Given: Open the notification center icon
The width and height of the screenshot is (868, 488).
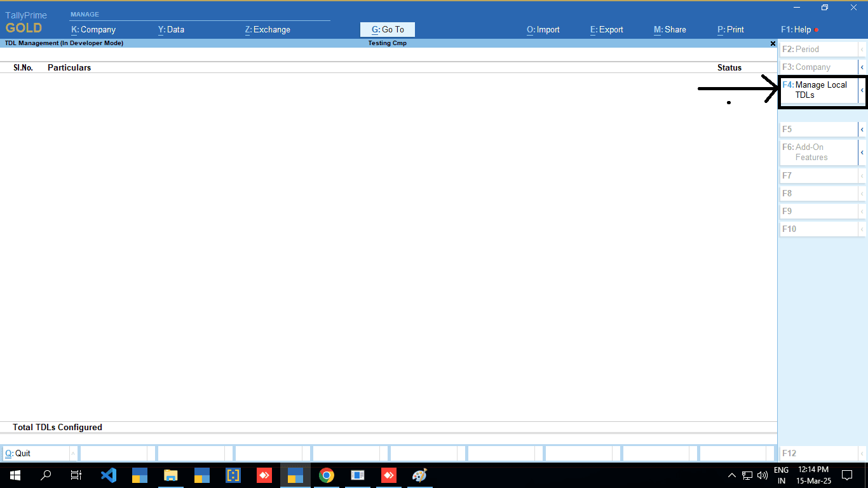Looking at the screenshot, I should click(x=847, y=475).
